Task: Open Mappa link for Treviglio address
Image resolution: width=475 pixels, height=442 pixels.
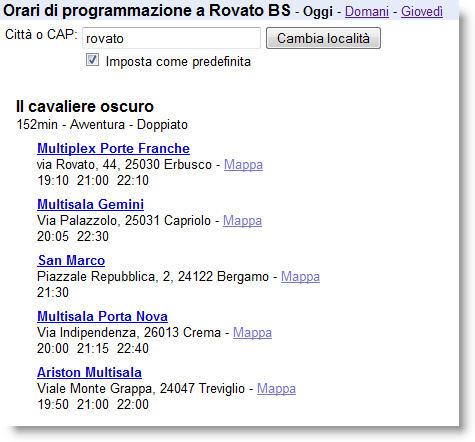Action: pyautogui.click(x=276, y=389)
